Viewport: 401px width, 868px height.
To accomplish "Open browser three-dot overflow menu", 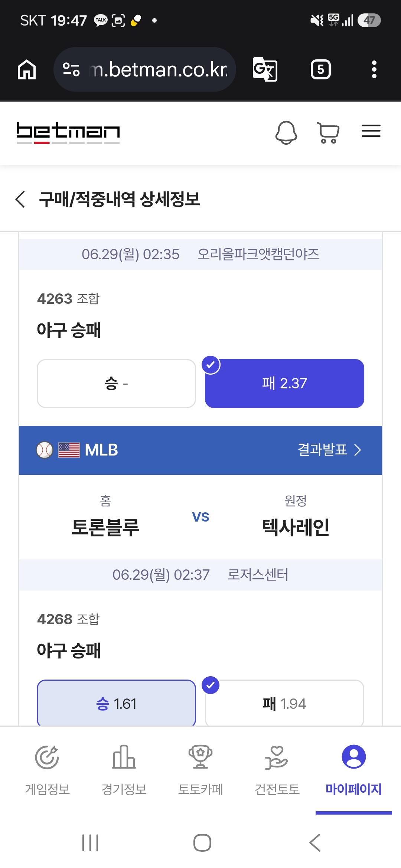I will pyautogui.click(x=374, y=69).
